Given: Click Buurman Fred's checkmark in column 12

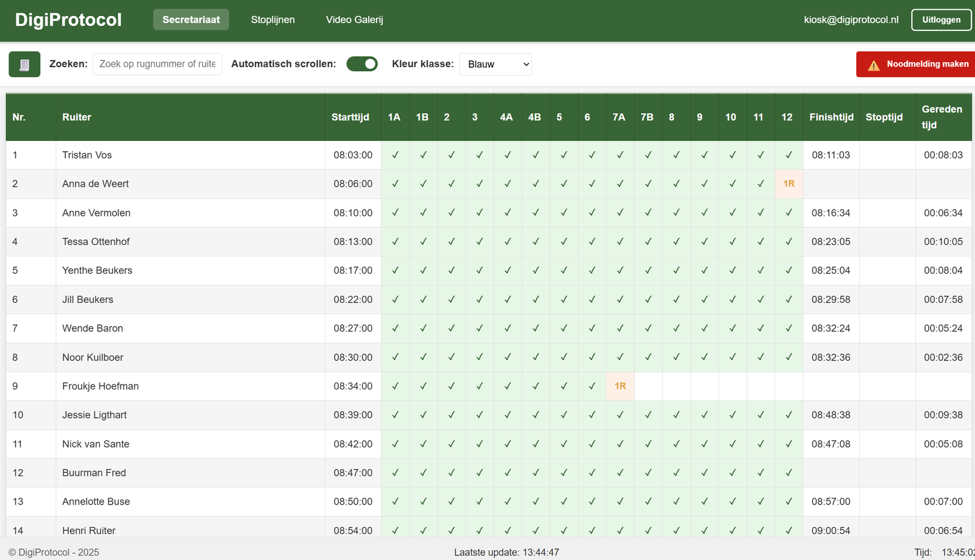Looking at the screenshot, I should (789, 472).
